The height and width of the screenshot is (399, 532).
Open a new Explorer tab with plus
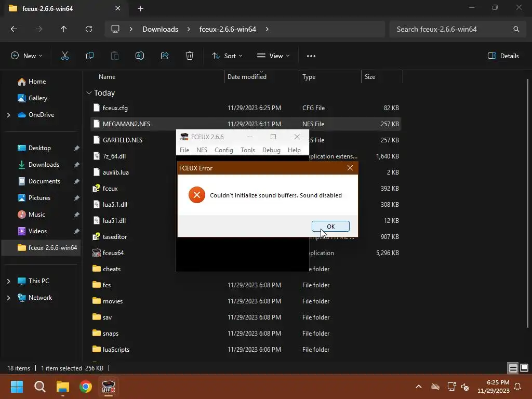(140, 8)
